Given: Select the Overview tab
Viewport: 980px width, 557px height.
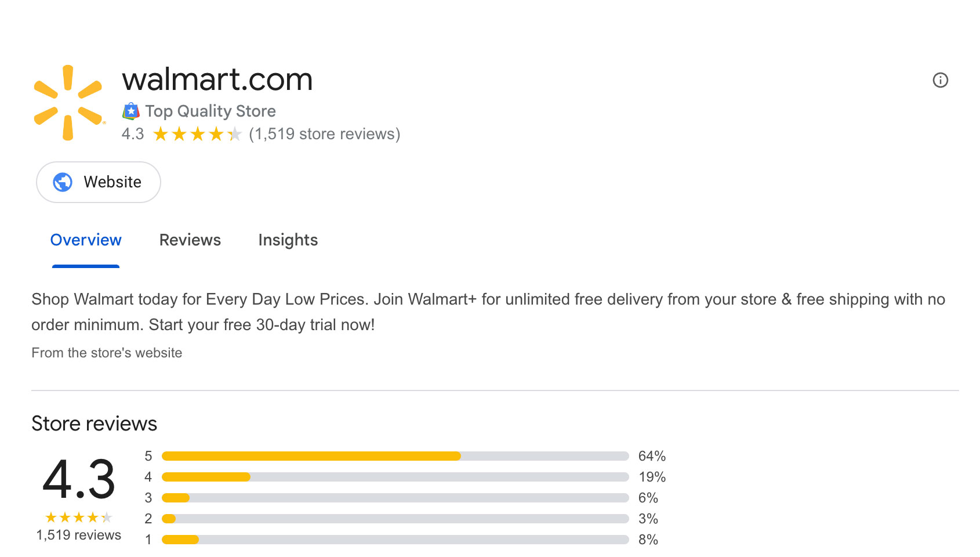Looking at the screenshot, I should tap(85, 240).
